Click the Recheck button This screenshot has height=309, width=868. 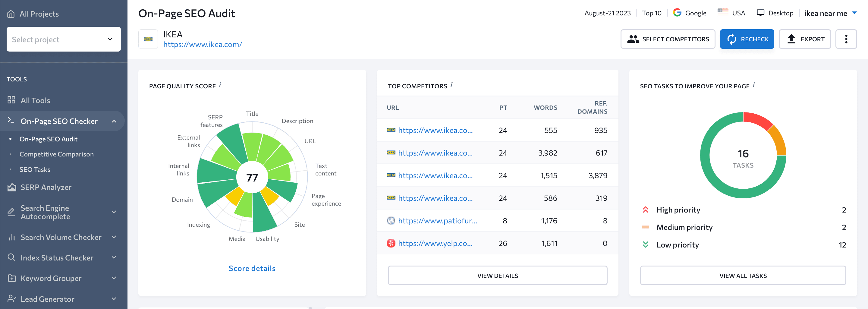747,39
